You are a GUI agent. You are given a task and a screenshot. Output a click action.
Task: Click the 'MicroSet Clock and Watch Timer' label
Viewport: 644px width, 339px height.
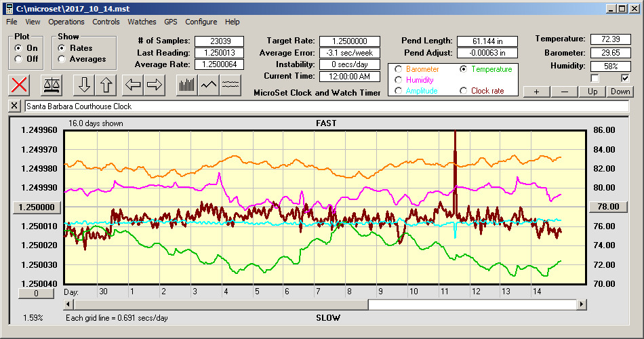[x=317, y=93]
